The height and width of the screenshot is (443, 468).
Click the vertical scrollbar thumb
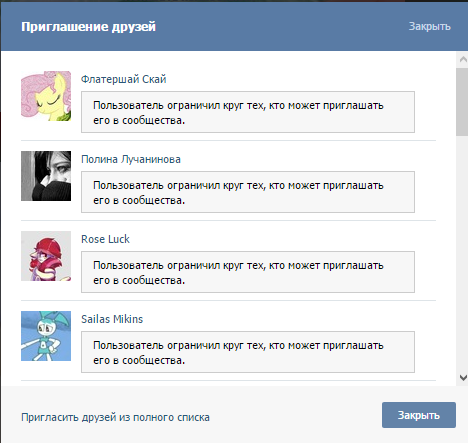[462, 102]
